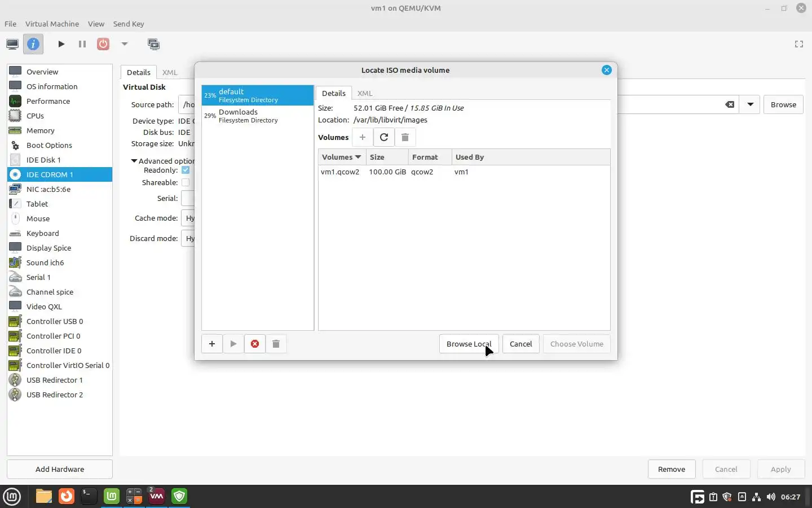Open the View menu
The width and height of the screenshot is (812, 508).
click(96, 24)
